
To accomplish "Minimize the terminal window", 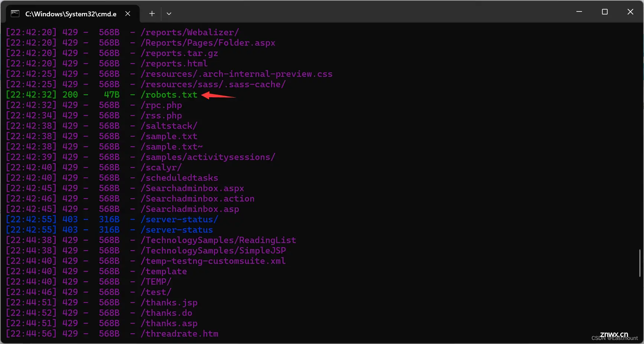I will (x=579, y=12).
